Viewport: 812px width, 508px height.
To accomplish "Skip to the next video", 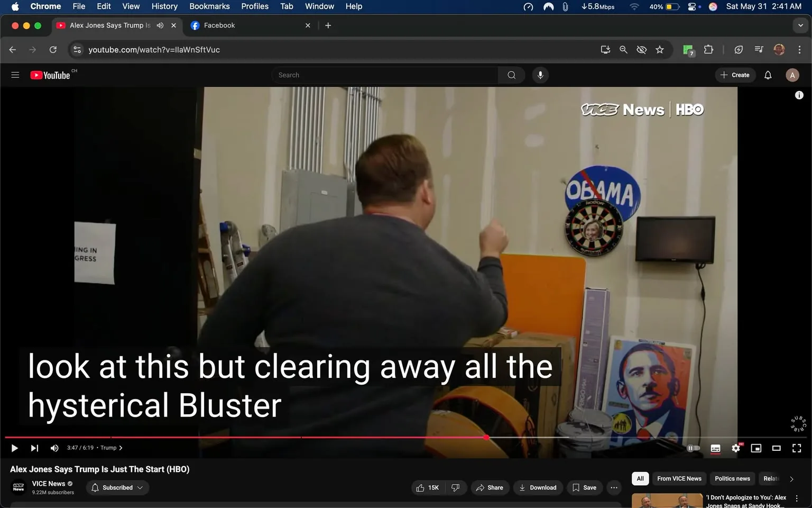I will point(34,448).
